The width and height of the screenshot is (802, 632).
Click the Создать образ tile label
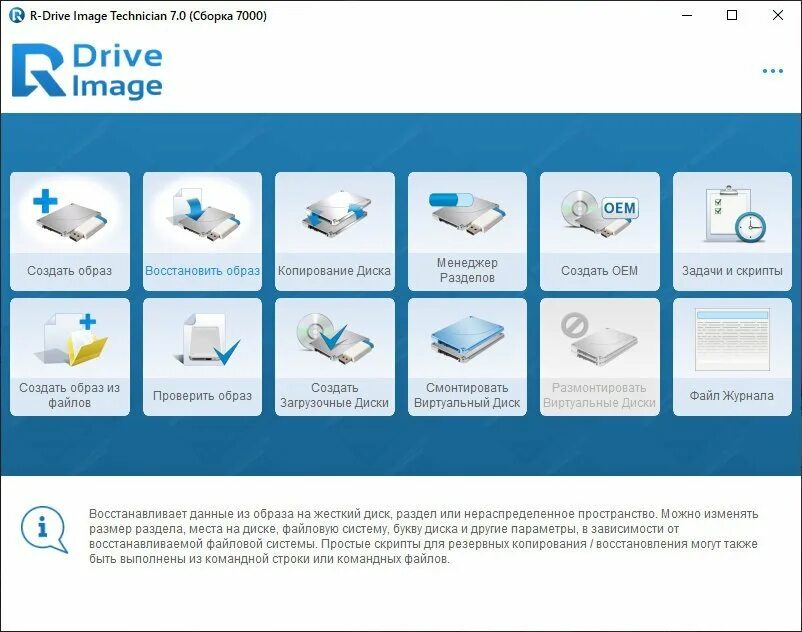click(70, 268)
